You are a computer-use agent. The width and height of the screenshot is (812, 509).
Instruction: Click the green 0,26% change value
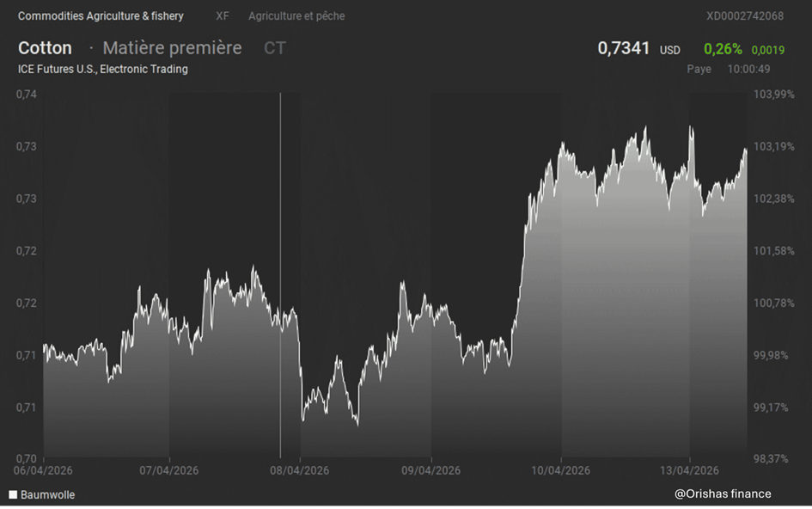click(x=723, y=49)
